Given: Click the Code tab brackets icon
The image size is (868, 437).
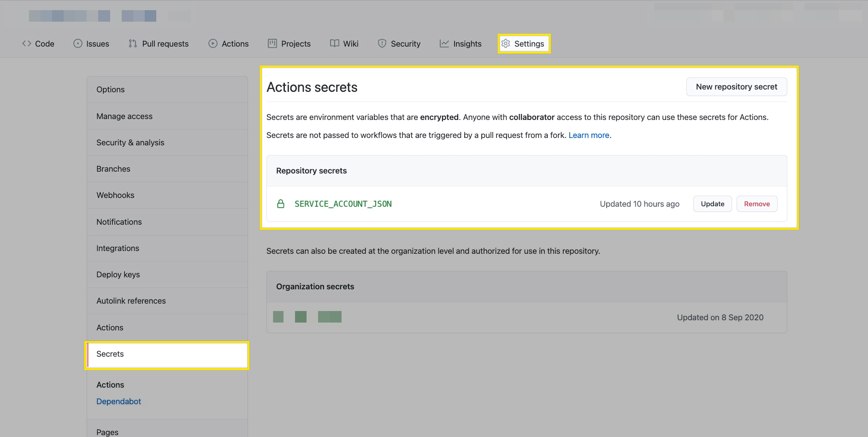Looking at the screenshot, I should pyautogui.click(x=27, y=43).
